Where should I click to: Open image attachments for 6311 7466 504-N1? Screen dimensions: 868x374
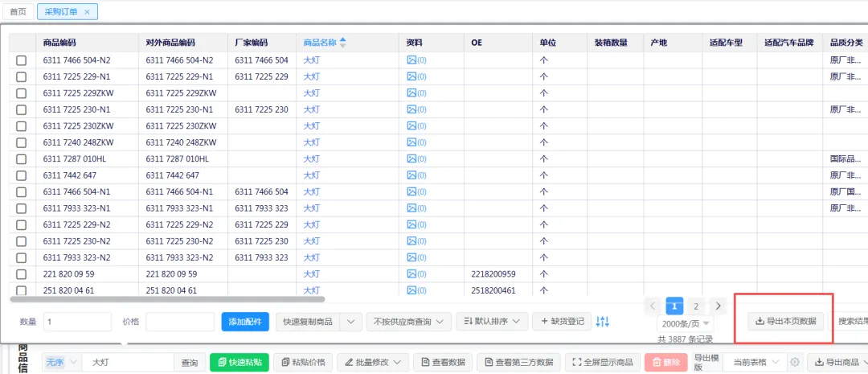click(x=416, y=192)
